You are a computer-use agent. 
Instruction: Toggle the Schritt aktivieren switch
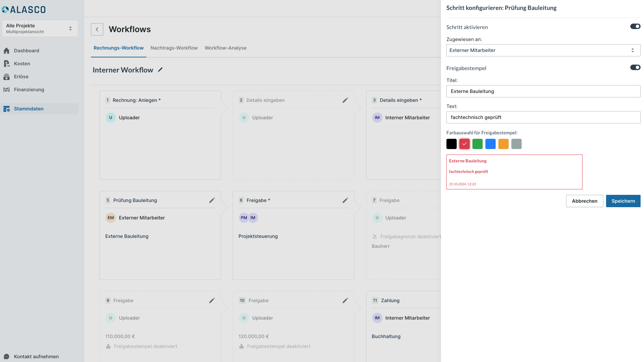pos(635,27)
